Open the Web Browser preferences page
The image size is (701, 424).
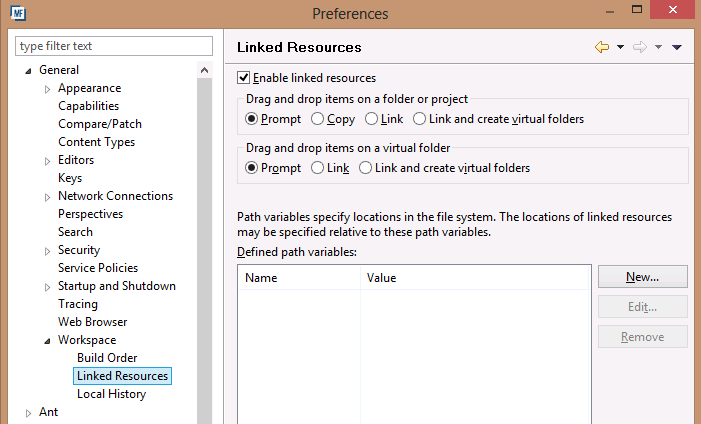click(x=92, y=322)
